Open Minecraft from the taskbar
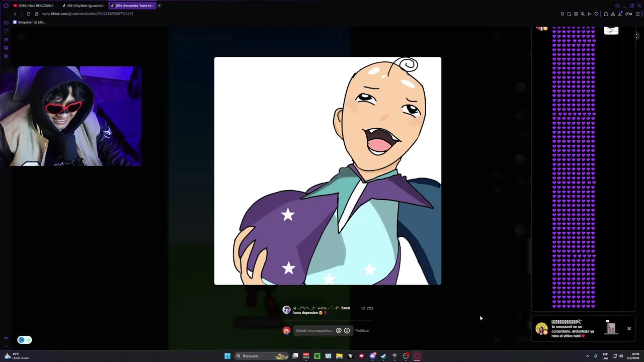The width and height of the screenshot is (644, 362). coord(317,356)
